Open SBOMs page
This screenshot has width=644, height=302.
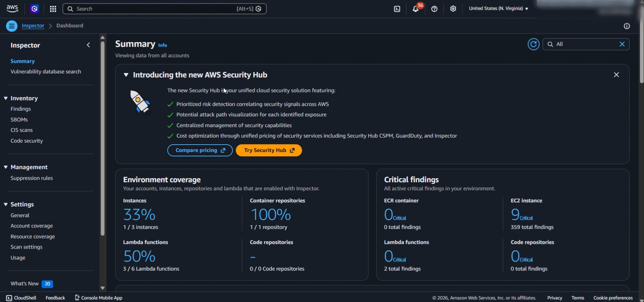pos(19,120)
